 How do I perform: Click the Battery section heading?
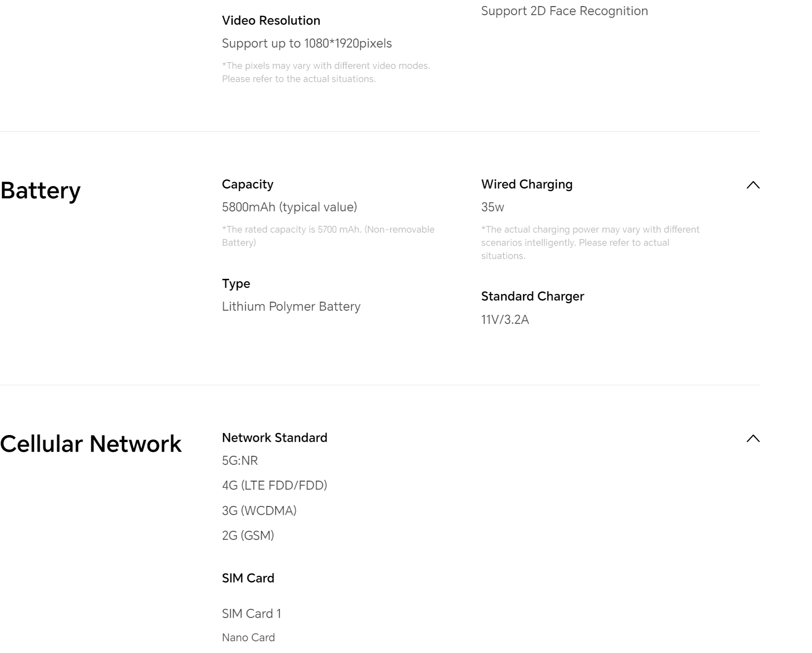click(41, 191)
